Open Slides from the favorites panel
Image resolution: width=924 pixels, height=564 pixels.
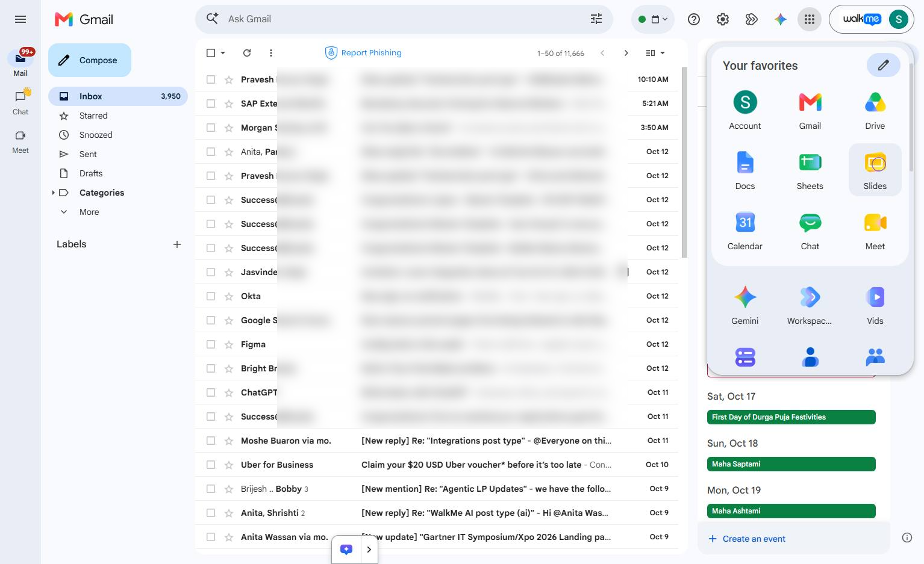tap(875, 170)
